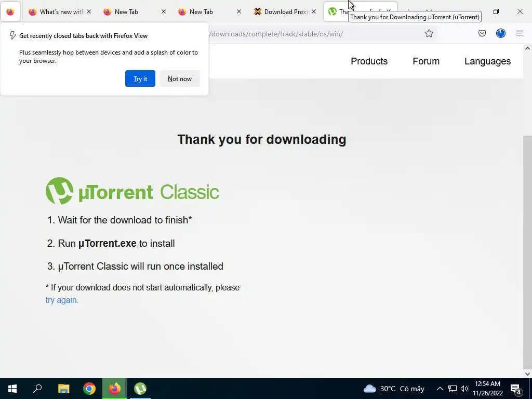Viewport: 532px width, 399px height.
Task: Open µTorrent app in taskbar
Action: 140,389
